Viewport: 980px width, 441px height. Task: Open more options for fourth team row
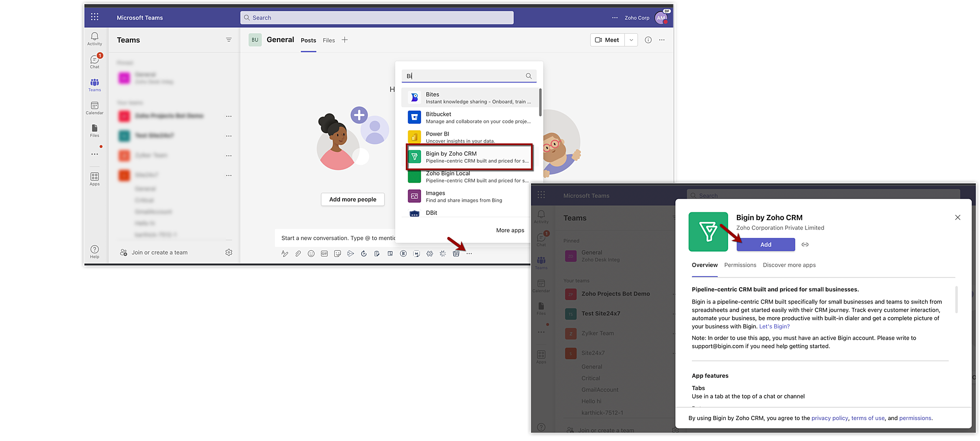229,175
